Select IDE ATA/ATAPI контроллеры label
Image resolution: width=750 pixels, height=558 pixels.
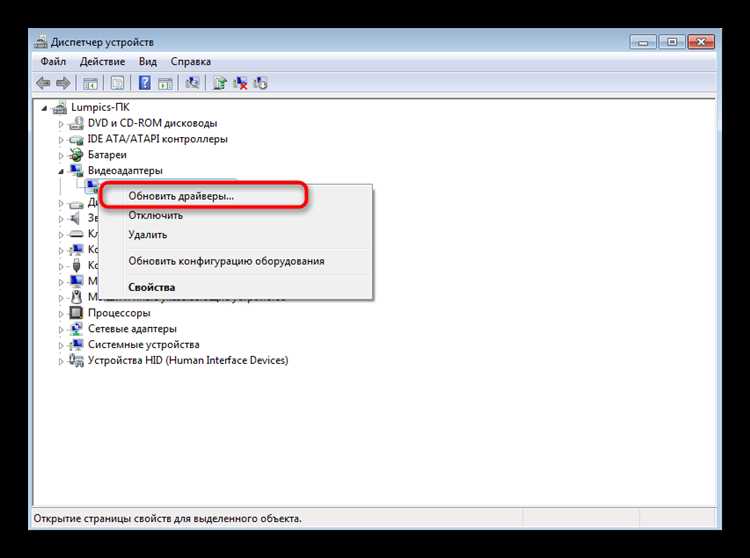coord(158,139)
